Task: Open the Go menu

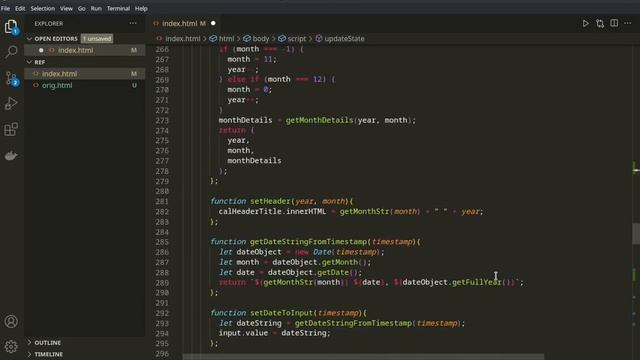Action: pyautogui.click(x=82, y=8)
